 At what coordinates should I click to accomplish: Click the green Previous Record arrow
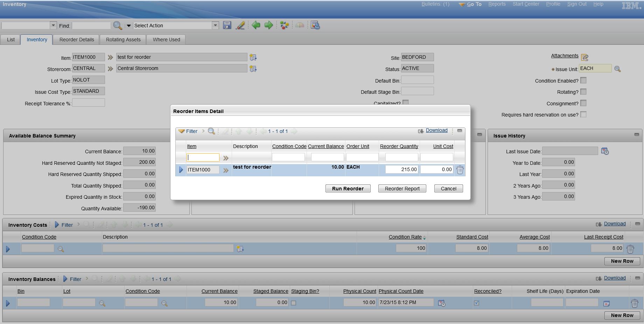256,25
